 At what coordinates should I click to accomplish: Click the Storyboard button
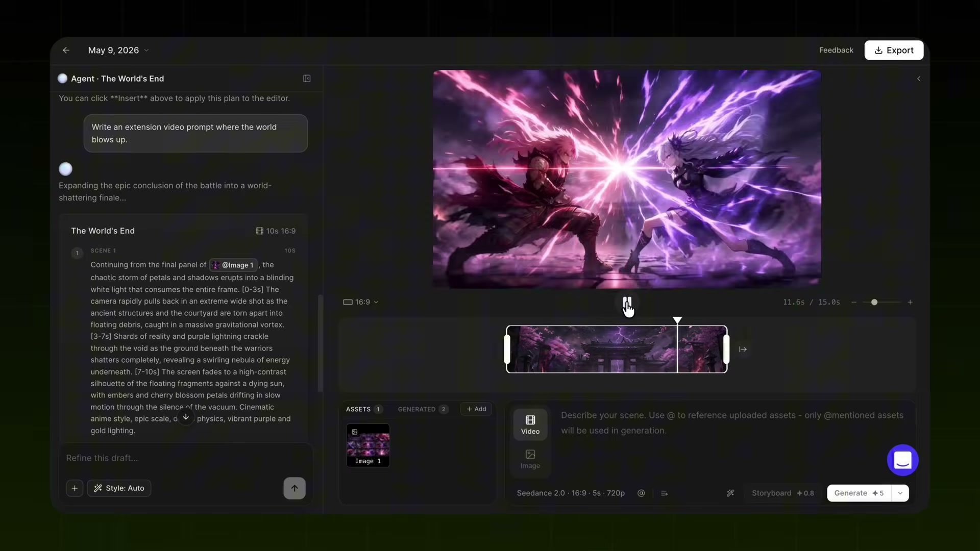[x=783, y=493]
